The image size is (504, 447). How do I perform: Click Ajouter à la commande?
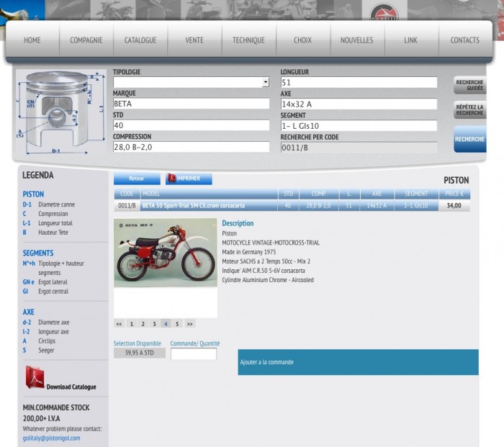point(358,362)
